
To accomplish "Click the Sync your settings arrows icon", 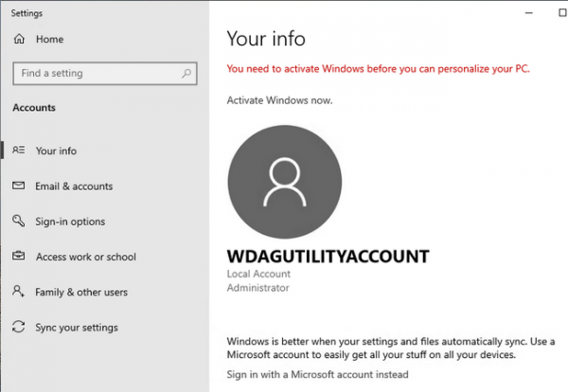I will tap(19, 327).
